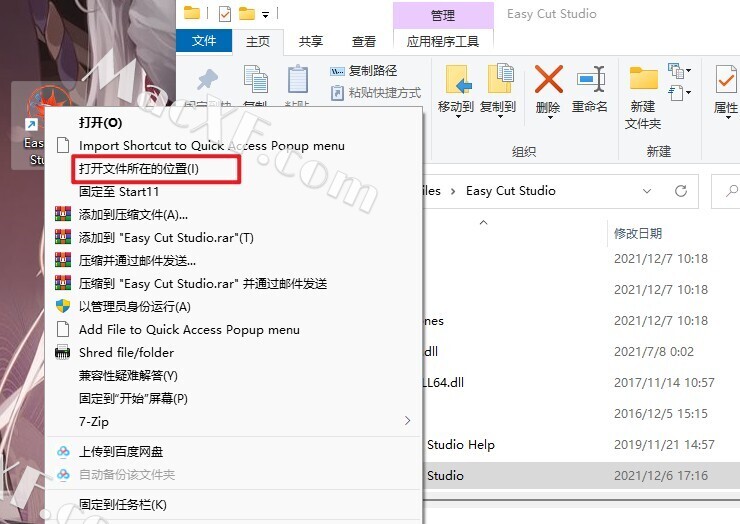Choose 添加到压缩文件(A)...
Image resolution: width=740 pixels, height=524 pixels.
point(234,215)
